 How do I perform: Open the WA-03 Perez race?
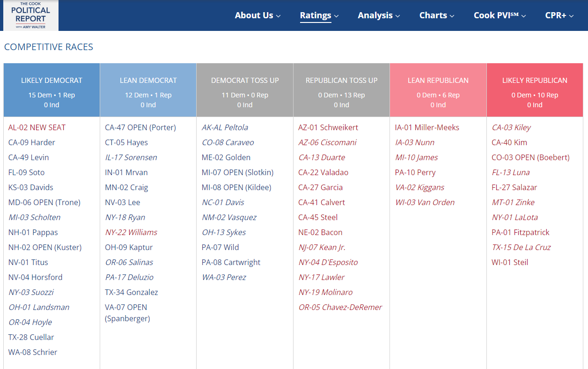coord(224,277)
